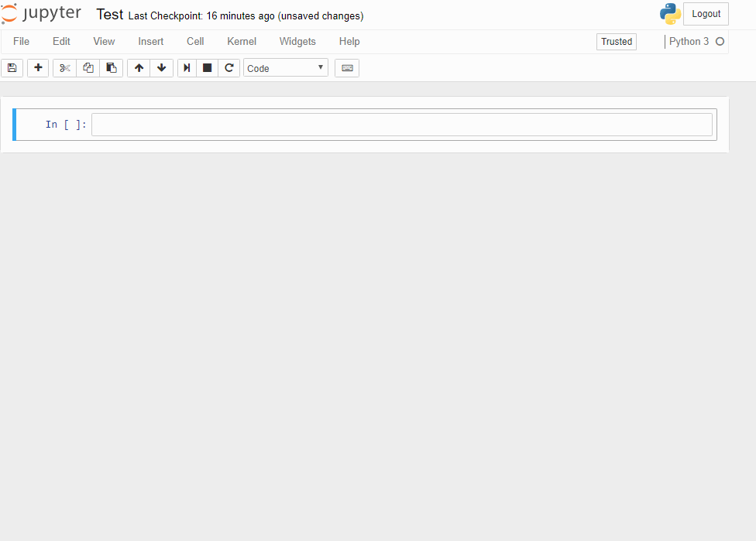Paste cell below using paste icon
The width and height of the screenshot is (756, 541).
coord(111,68)
